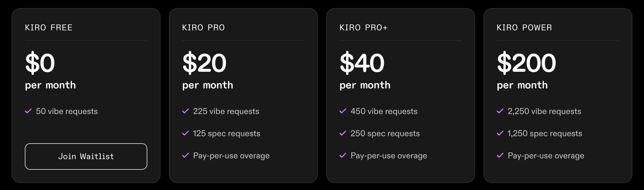The width and height of the screenshot is (644, 190).
Task: Click Pay-per-use overage text in Power plan
Action: point(546,156)
